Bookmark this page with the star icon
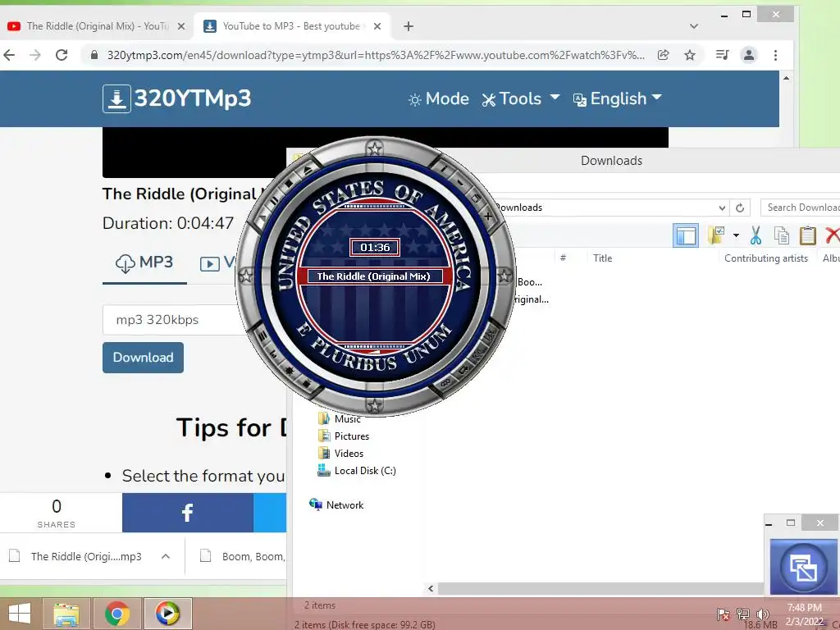The image size is (840, 630). 690,55
